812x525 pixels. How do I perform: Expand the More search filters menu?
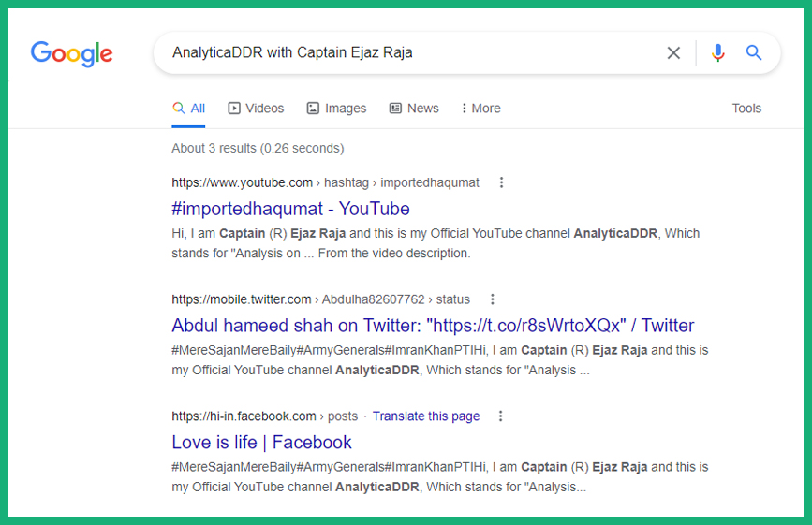pyautogui.click(x=481, y=109)
